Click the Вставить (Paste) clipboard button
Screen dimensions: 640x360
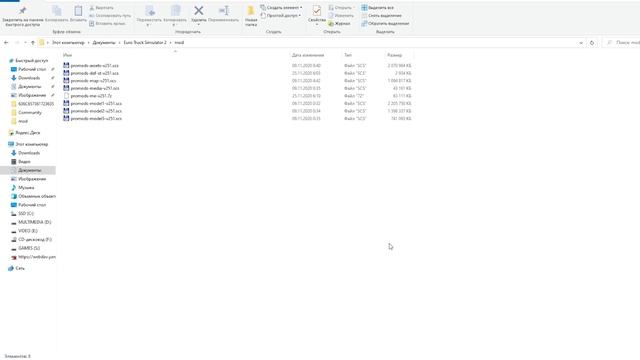[78, 14]
